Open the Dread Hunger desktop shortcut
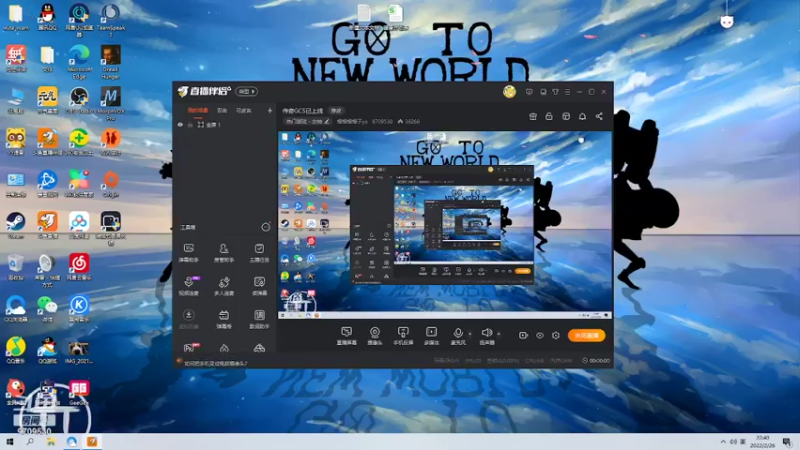Image resolution: width=800 pixels, height=450 pixels. click(x=111, y=62)
